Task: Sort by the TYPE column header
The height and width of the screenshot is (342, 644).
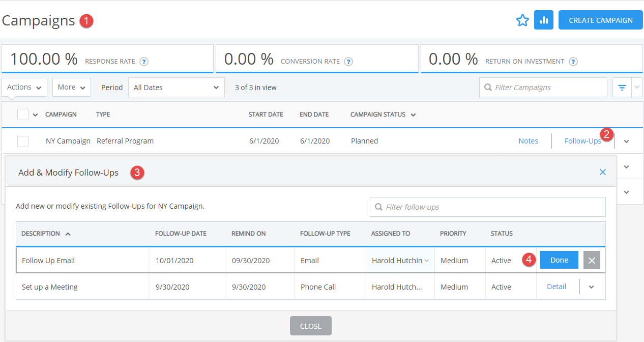Action: (x=103, y=115)
